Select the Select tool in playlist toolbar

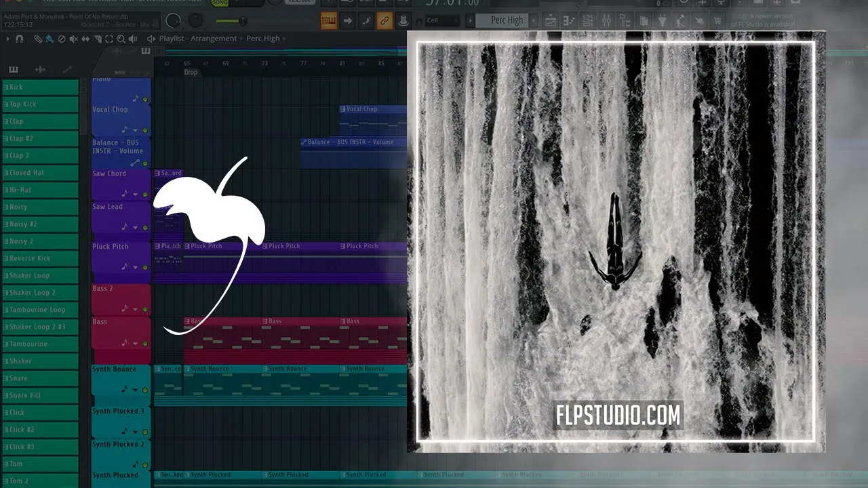click(108, 39)
